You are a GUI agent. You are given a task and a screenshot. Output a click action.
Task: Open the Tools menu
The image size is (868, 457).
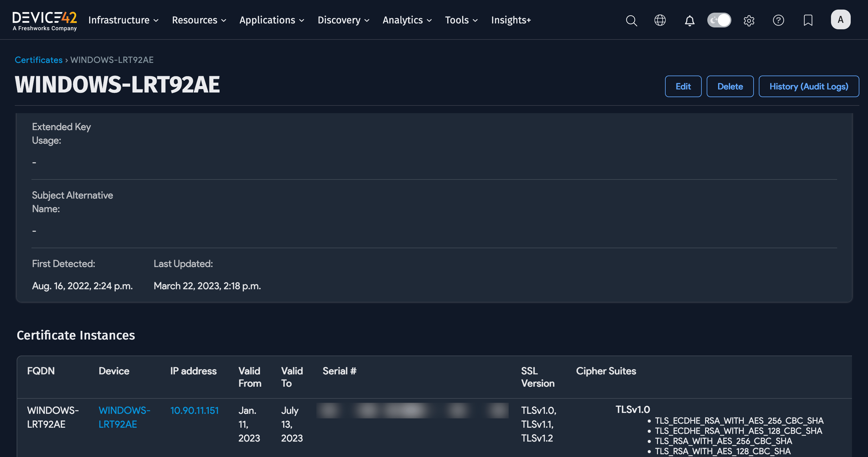coord(461,20)
